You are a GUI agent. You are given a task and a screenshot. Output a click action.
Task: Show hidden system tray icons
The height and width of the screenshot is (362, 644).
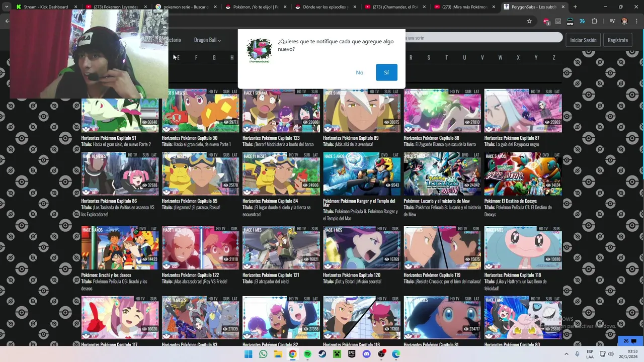[566, 354]
